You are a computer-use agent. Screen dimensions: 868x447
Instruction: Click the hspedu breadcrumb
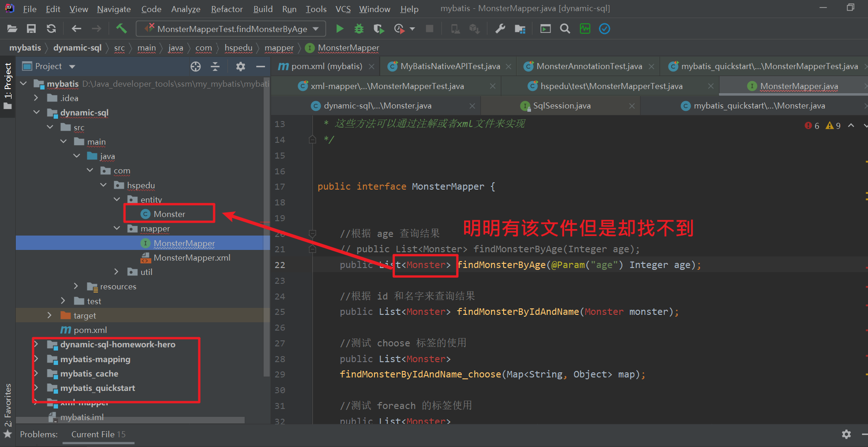pyautogui.click(x=239, y=48)
